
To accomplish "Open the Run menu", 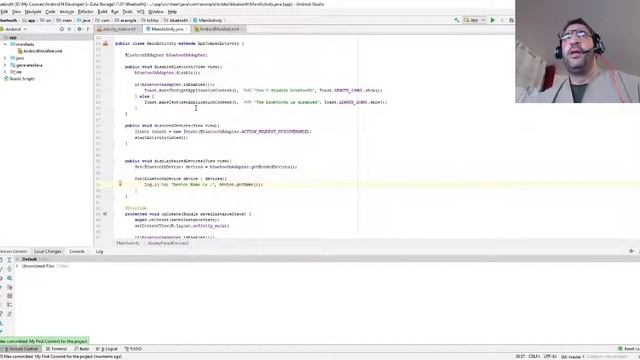I will click(x=115, y=12).
